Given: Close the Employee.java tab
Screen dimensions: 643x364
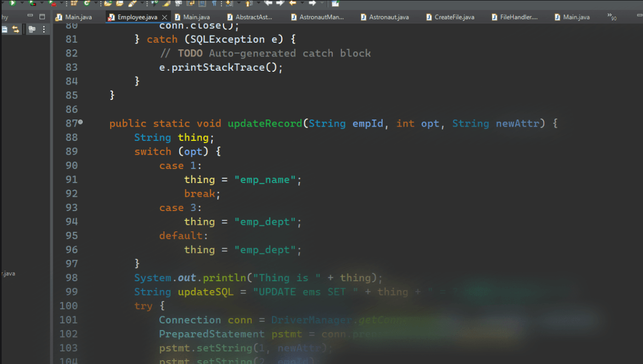Looking at the screenshot, I should [x=164, y=17].
